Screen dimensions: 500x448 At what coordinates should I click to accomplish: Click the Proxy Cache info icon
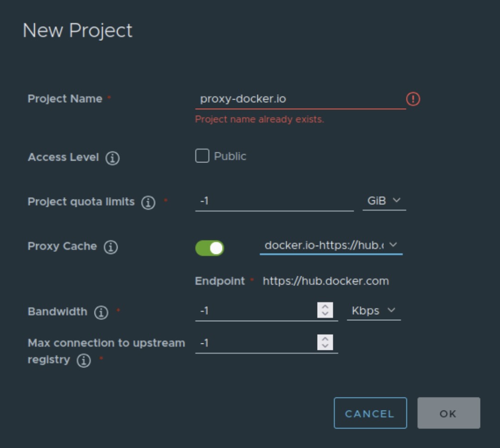coord(111,247)
